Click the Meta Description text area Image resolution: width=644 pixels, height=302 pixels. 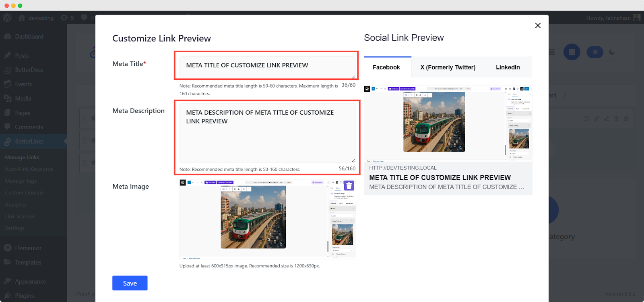(x=267, y=133)
